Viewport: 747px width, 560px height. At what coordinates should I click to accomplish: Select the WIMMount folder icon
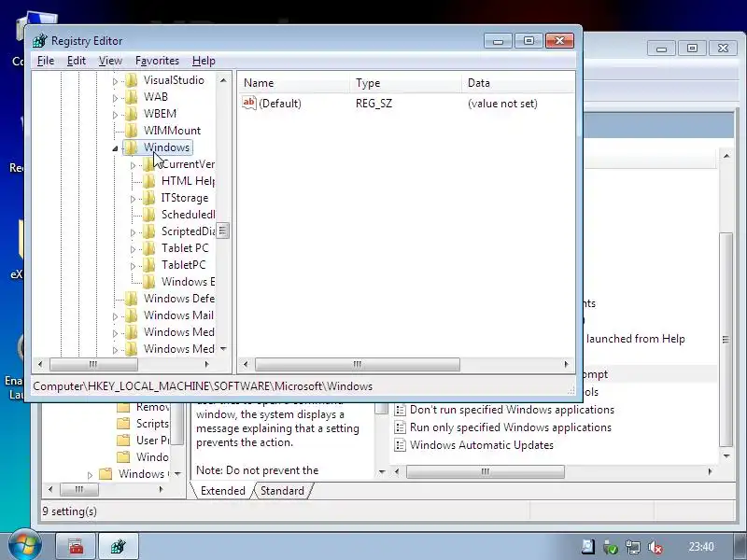tap(132, 131)
